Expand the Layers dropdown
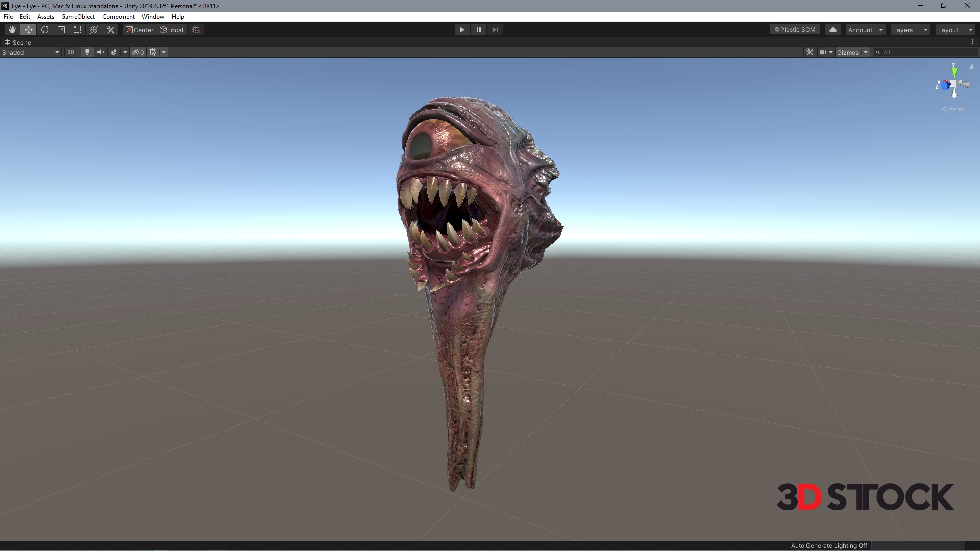This screenshot has height=551, width=980. (910, 30)
